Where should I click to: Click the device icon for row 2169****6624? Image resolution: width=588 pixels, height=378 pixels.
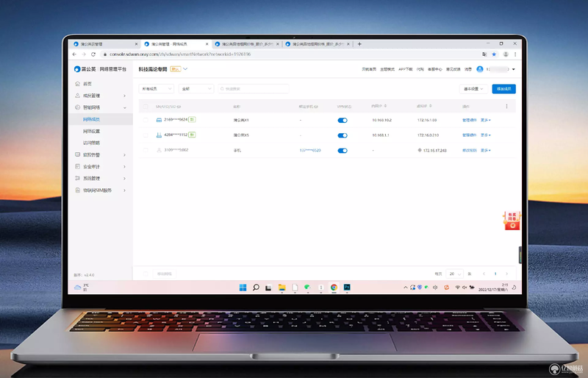pyautogui.click(x=159, y=120)
